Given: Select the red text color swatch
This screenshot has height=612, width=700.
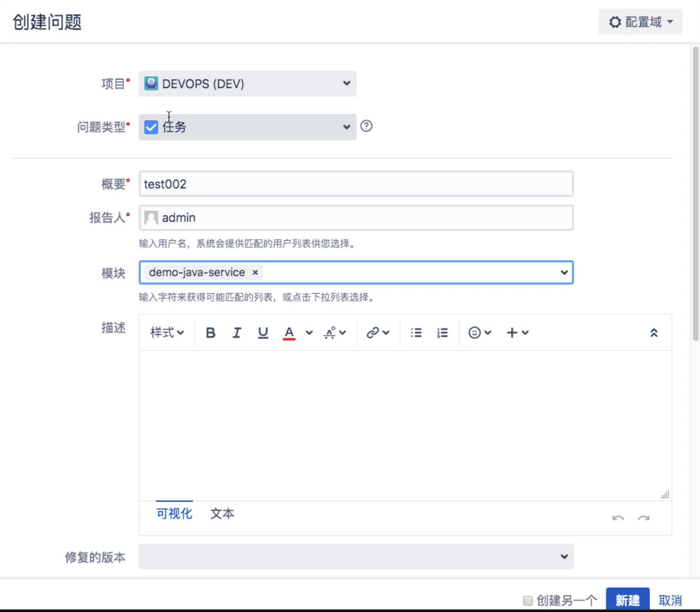Looking at the screenshot, I should tap(289, 333).
